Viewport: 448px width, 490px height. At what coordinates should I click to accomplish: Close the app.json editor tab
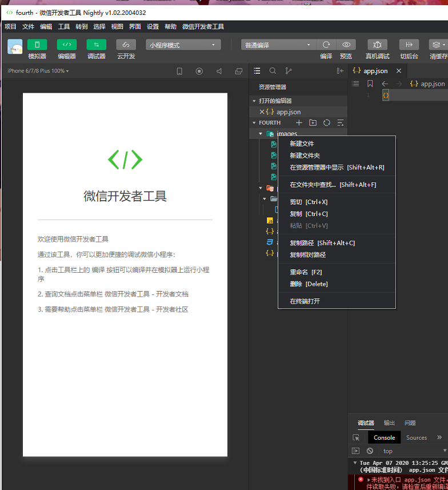click(399, 71)
